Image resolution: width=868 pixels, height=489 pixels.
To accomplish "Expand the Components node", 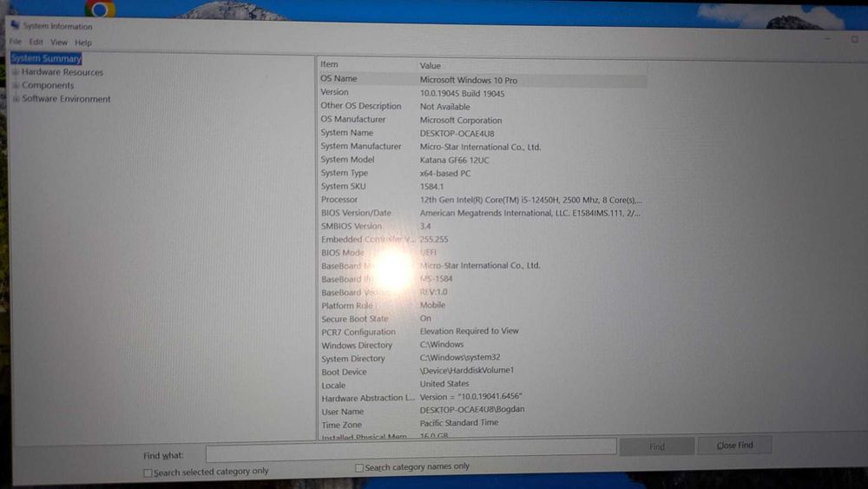I will [x=16, y=85].
